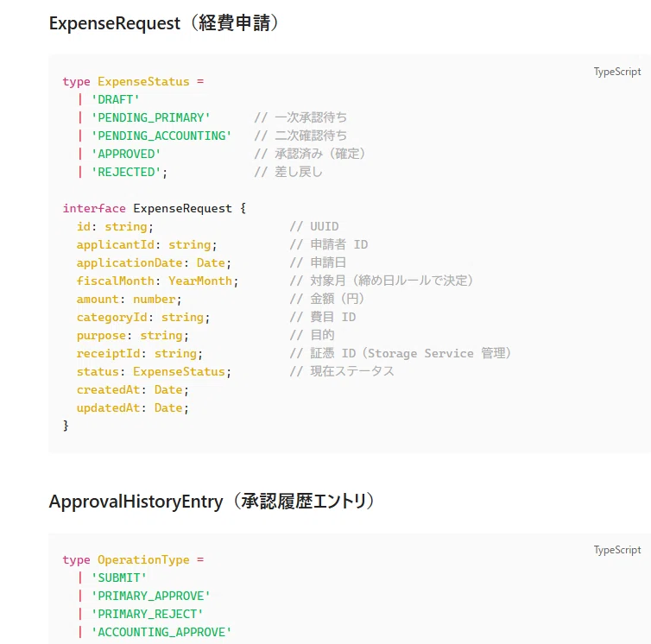Click the TypeScript label on the ExpenseStatus code block
Viewport: 651px width, 644px height.
click(617, 72)
